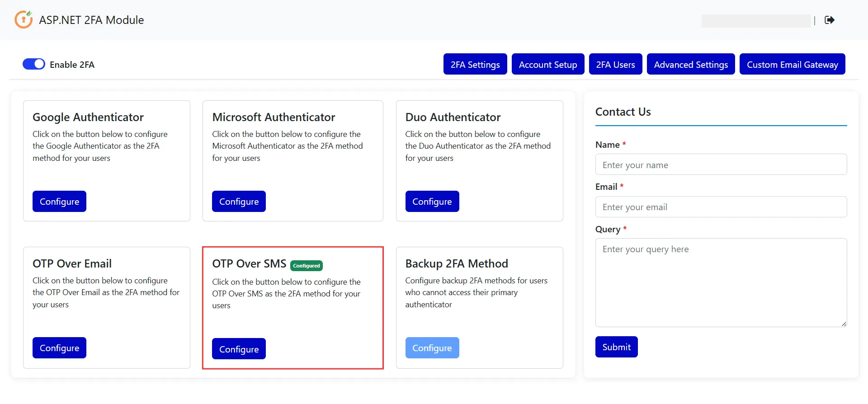
Task: Click the ASP.NET 2FA Module title
Action: tap(91, 20)
